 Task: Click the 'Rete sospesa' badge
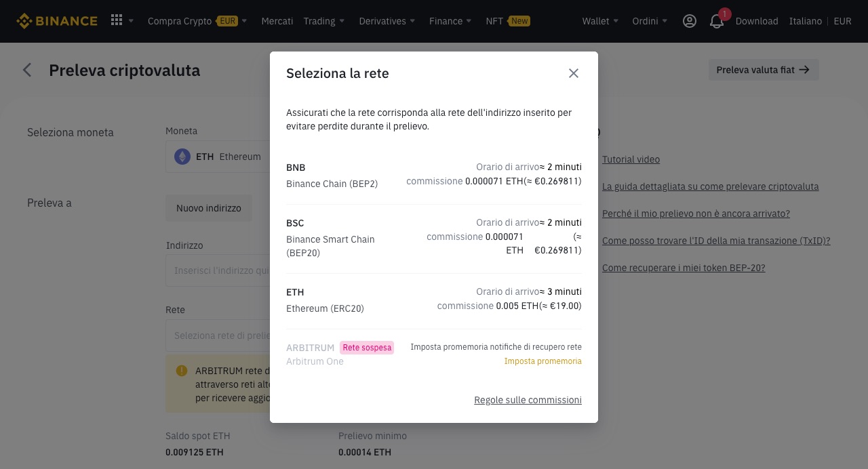point(367,348)
